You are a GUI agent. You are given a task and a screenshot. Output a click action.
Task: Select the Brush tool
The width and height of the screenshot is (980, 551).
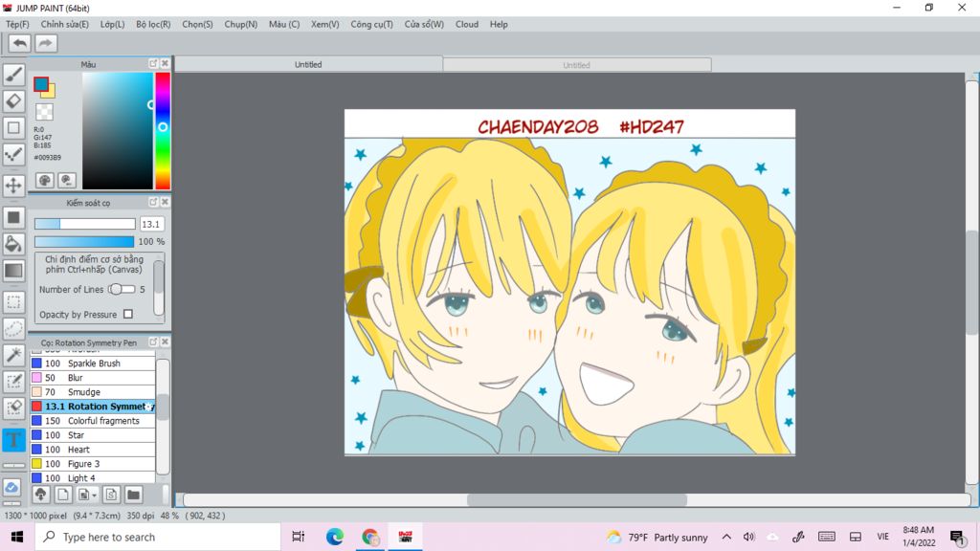(13, 75)
